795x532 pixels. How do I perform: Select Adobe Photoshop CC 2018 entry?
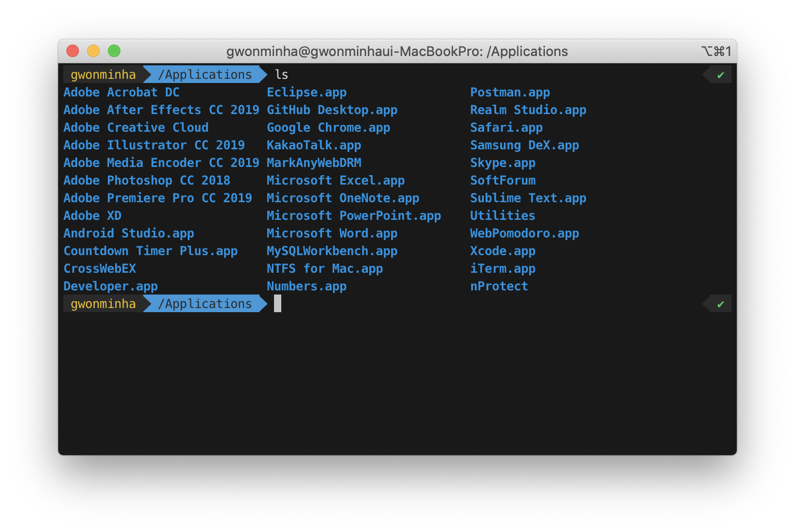(147, 180)
